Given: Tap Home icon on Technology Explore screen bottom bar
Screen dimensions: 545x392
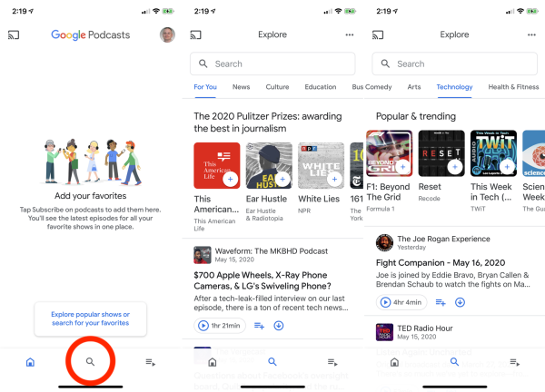Looking at the screenshot, I should tap(394, 362).
